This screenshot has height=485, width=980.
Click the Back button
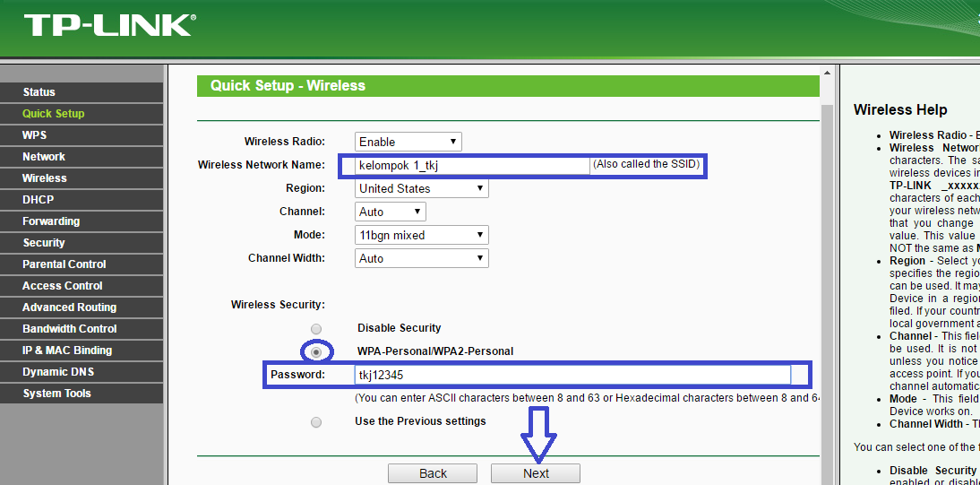point(433,473)
